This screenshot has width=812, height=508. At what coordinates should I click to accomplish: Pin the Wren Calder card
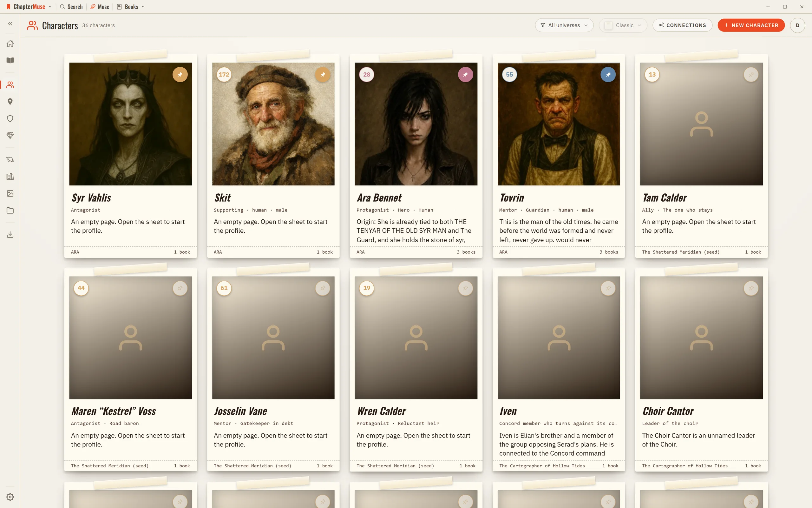[465, 288]
